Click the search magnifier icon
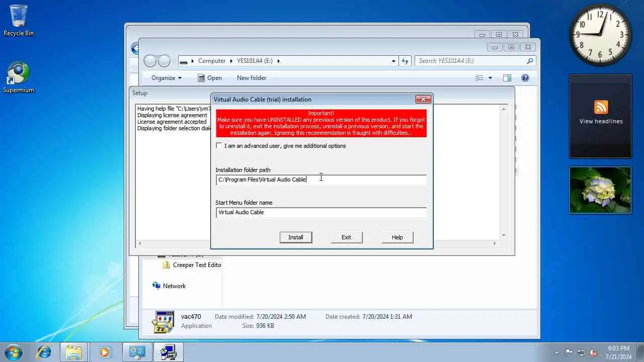This screenshot has width=644, height=362. pos(530,61)
